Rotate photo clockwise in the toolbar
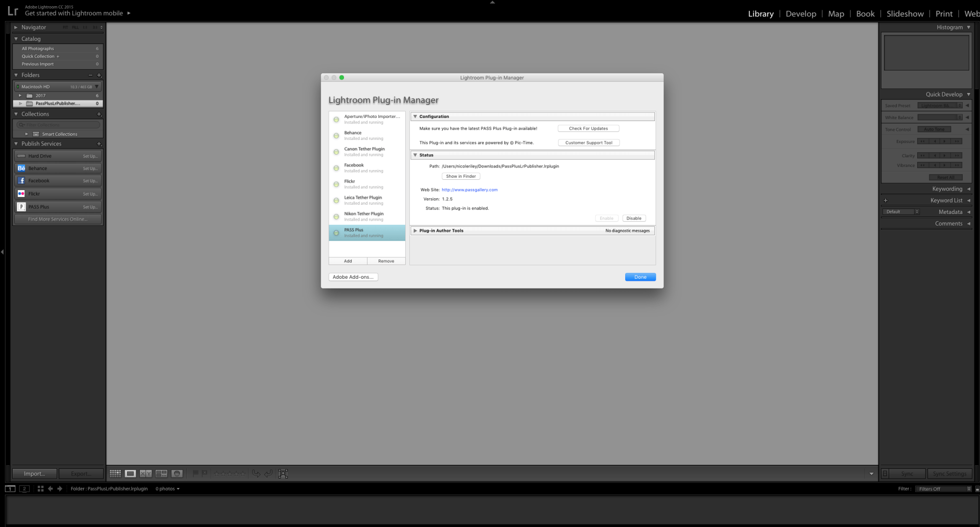This screenshot has height=527, width=980. (268, 474)
